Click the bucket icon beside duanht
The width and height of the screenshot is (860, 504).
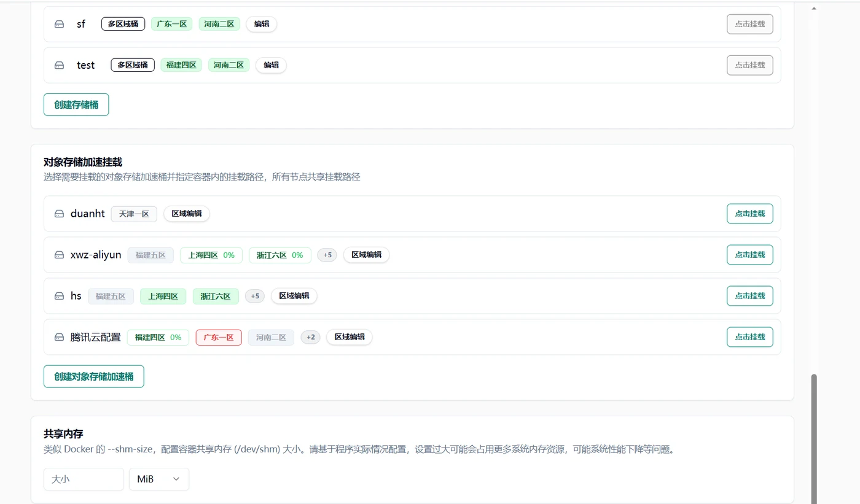(x=60, y=214)
